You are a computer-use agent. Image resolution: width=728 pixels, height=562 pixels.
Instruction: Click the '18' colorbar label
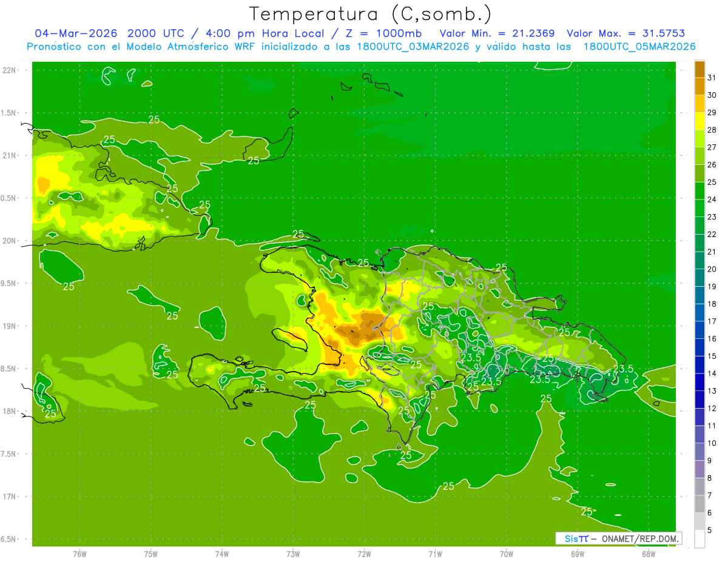pos(712,304)
